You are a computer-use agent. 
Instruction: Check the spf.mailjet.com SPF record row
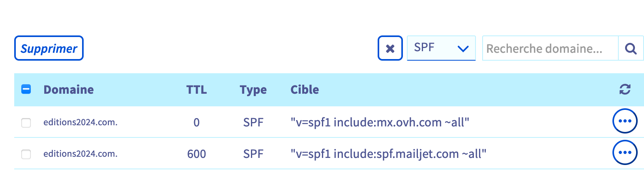[26, 154]
